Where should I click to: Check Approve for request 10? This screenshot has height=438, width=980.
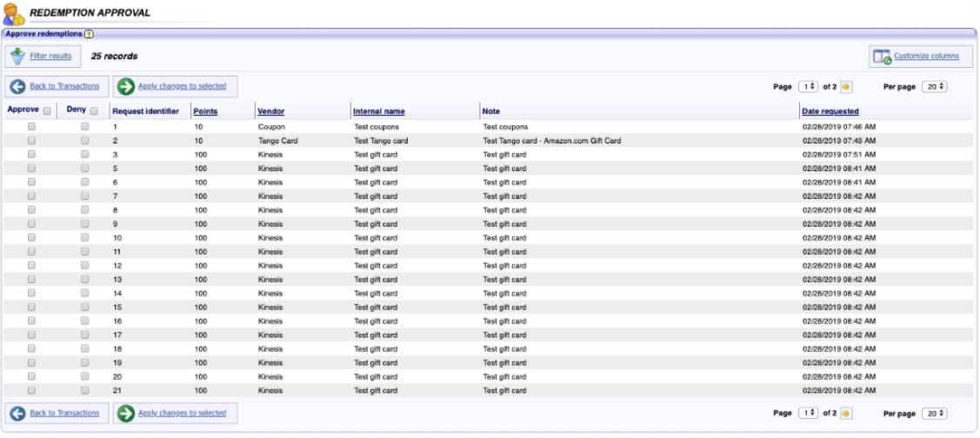tap(31, 237)
